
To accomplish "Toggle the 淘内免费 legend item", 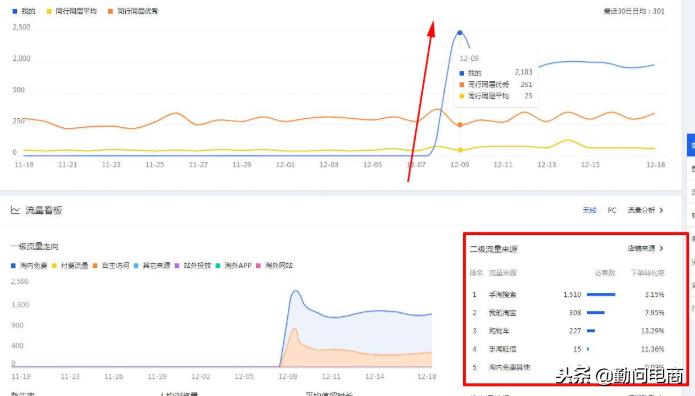I will (29, 266).
